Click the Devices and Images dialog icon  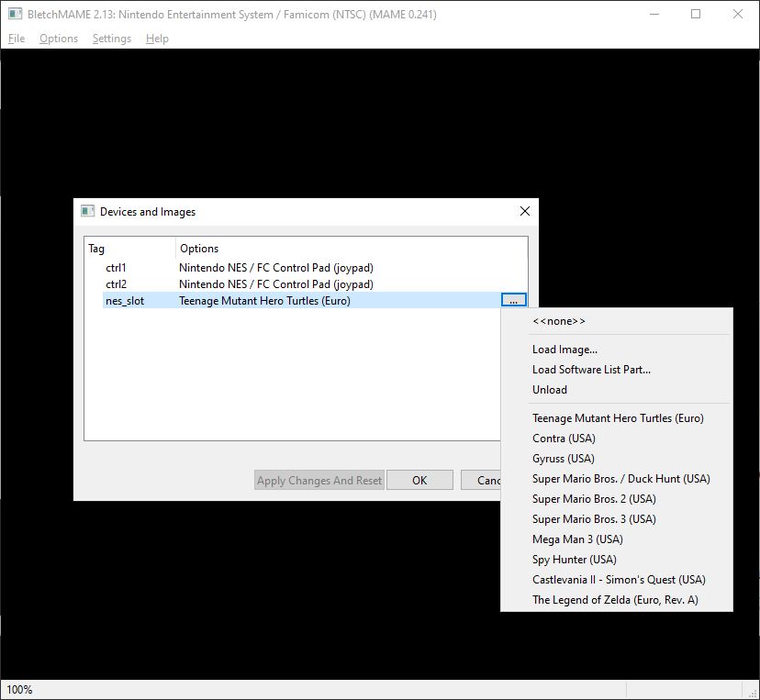(x=88, y=211)
